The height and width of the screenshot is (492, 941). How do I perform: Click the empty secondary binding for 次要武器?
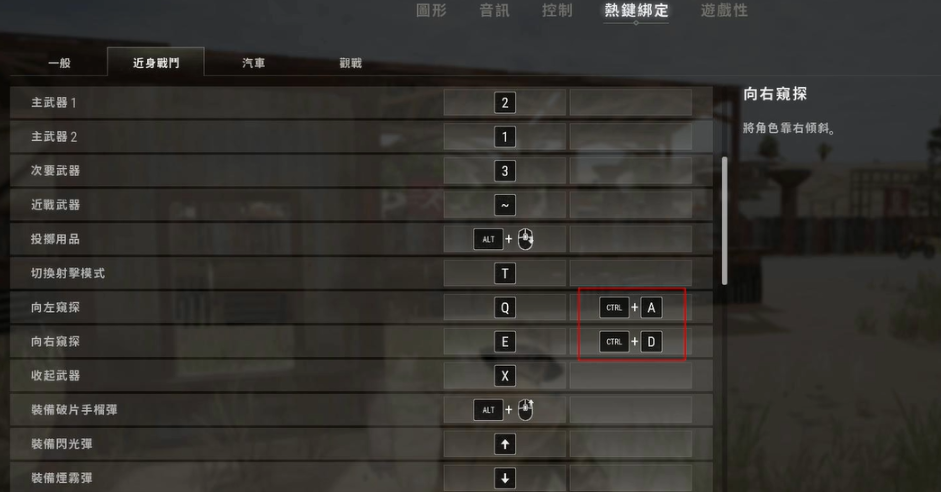630,171
